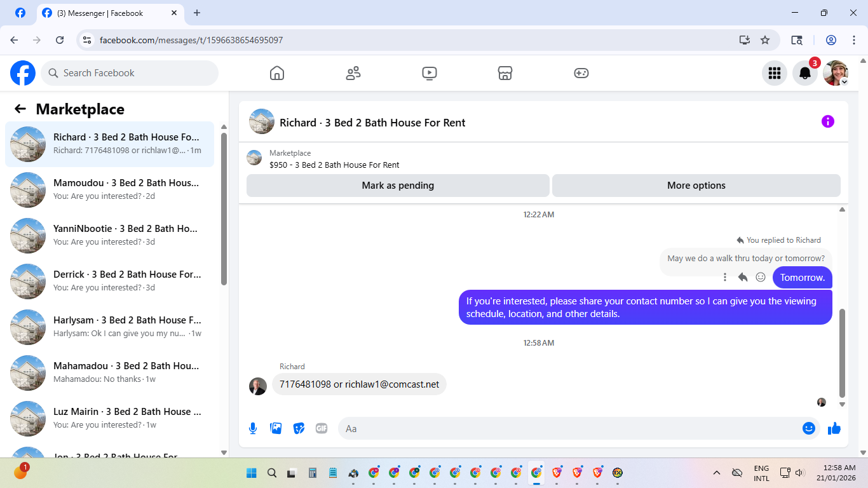The width and height of the screenshot is (868, 488).
Task: Reload the page
Action: coord(60,40)
